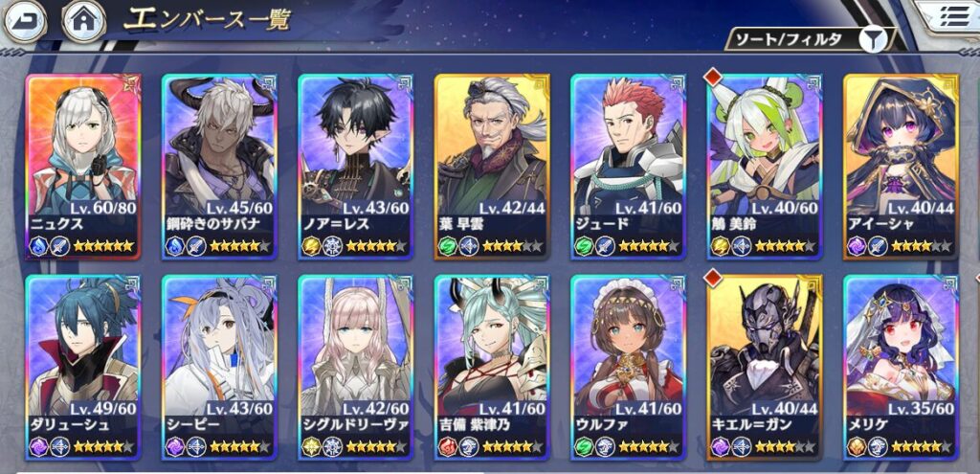Choose the 鮑 美鈴 character card
The width and height of the screenshot is (980, 474).
pos(765,167)
